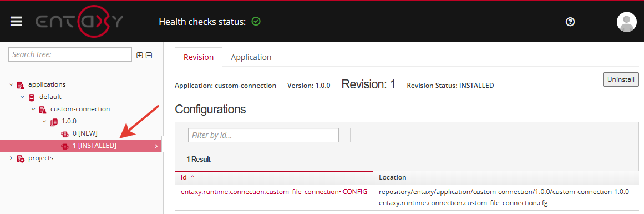Click the 1 Result count text
644x214 pixels.
[199, 160]
